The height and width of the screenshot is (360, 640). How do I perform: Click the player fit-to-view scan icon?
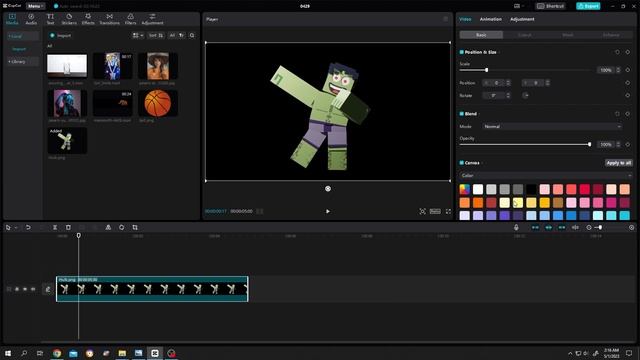(x=422, y=211)
